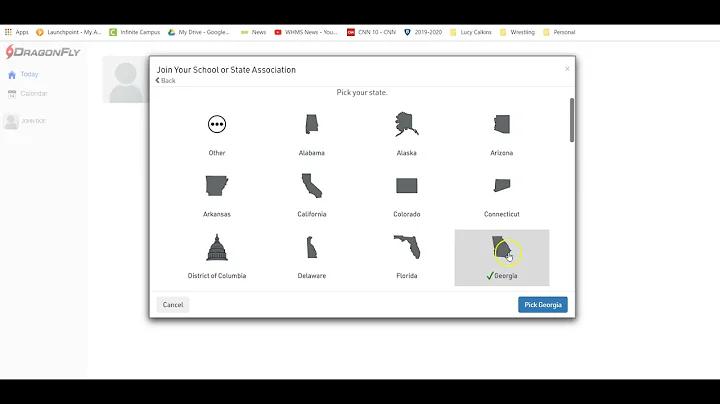720x404 pixels.
Task: Pick the Alaska state icon
Action: pos(406,124)
